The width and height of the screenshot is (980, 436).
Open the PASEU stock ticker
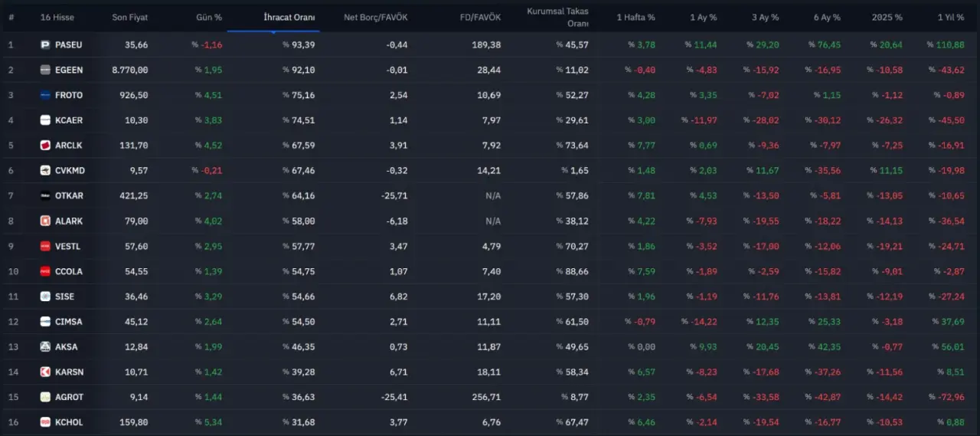[69, 45]
